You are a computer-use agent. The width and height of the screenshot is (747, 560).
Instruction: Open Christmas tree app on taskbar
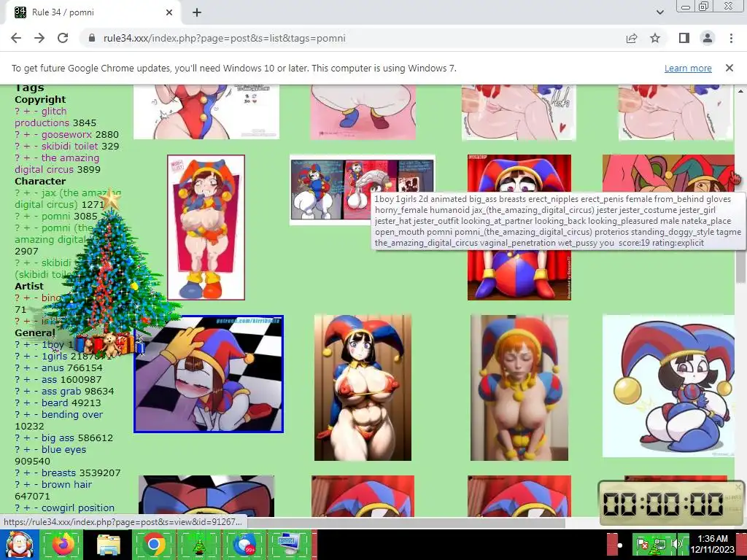pyautogui.click(x=199, y=544)
